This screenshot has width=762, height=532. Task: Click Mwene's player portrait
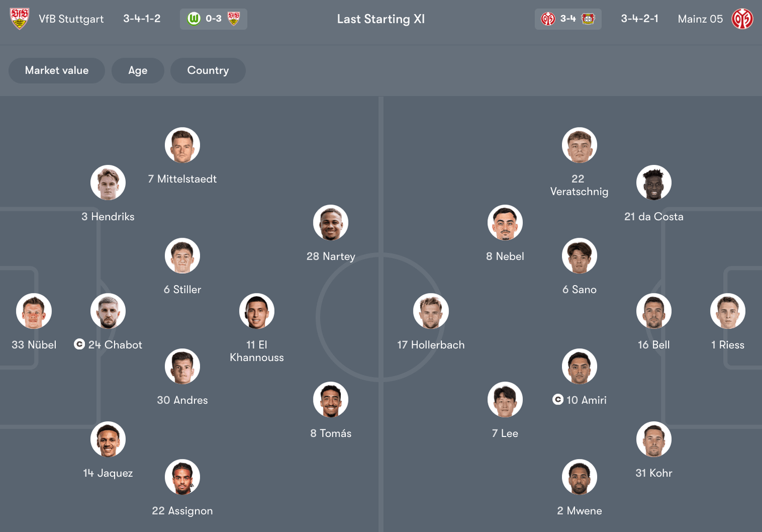(x=579, y=477)
